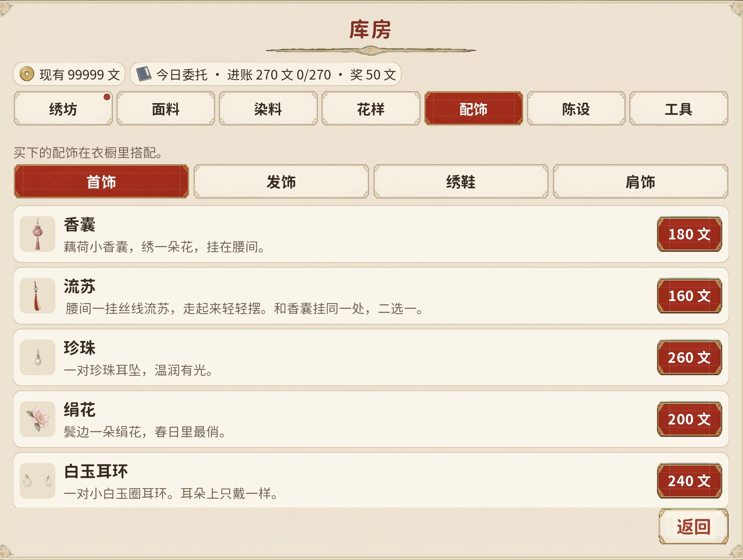The image size is (743, 560).
Task: Switch to the 工具 tab
Action: point(678,109)
